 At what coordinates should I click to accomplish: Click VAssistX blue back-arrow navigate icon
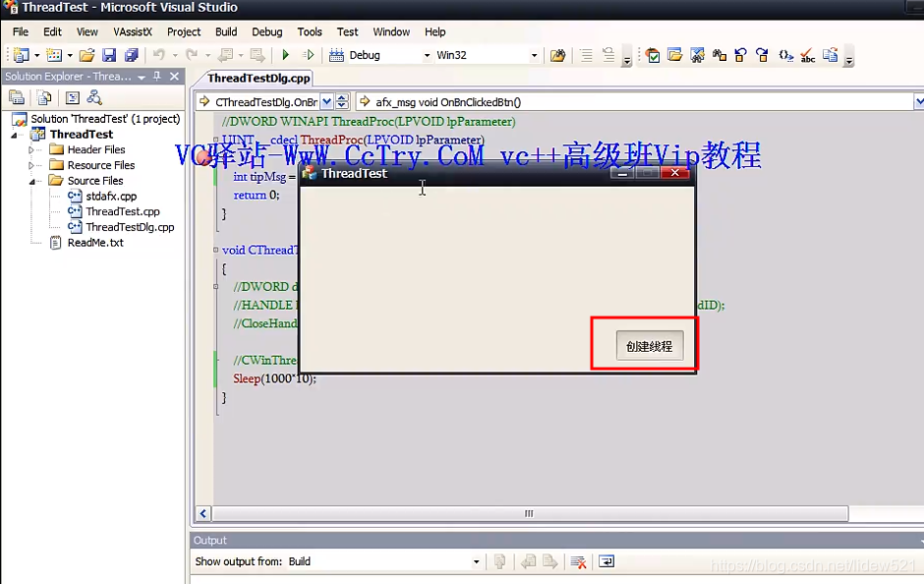741,55
